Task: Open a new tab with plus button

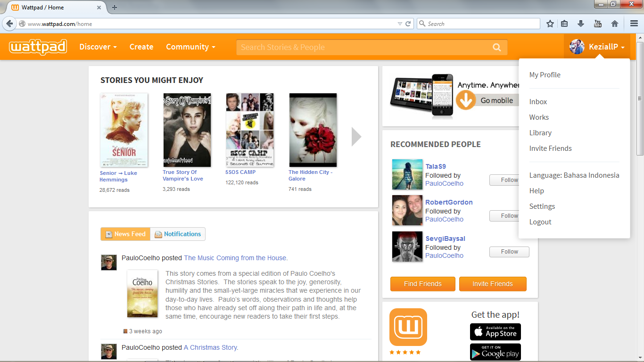Action: (115, 8)
